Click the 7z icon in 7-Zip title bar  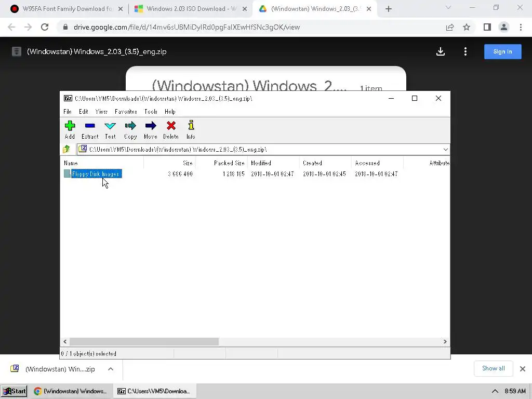pos(68,98)
